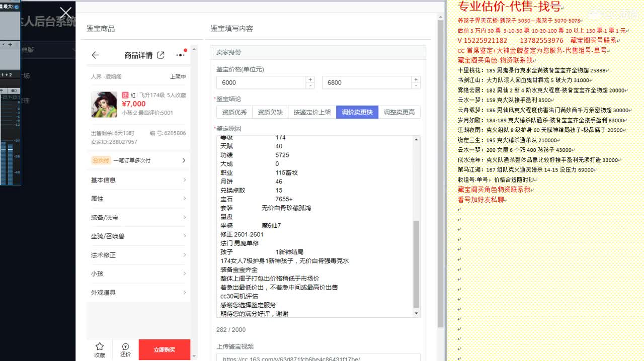The height and width of the screenshot is (361, 644).
Task: Click the character avatar thumbnail
Action: point(104,104)
